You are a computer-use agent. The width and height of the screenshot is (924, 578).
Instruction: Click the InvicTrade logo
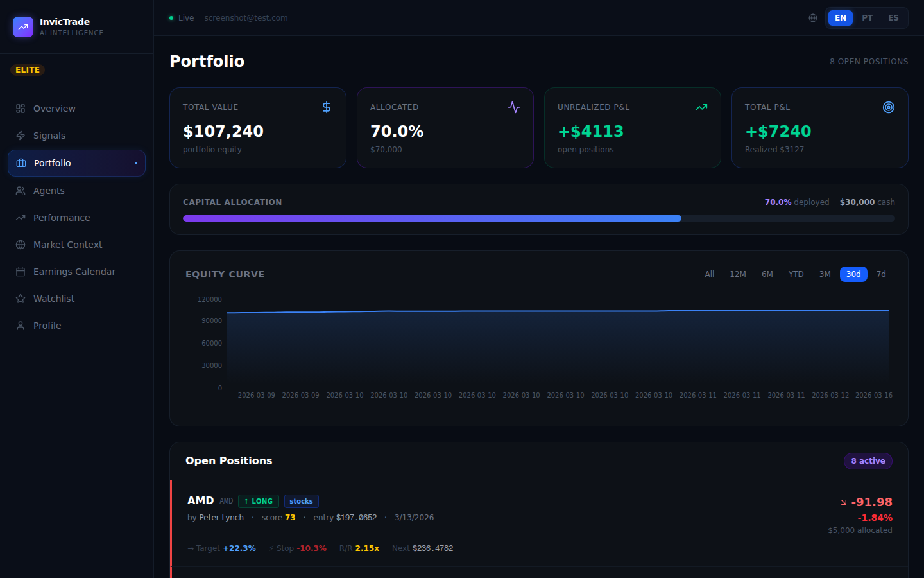click(x=23, y=27)
